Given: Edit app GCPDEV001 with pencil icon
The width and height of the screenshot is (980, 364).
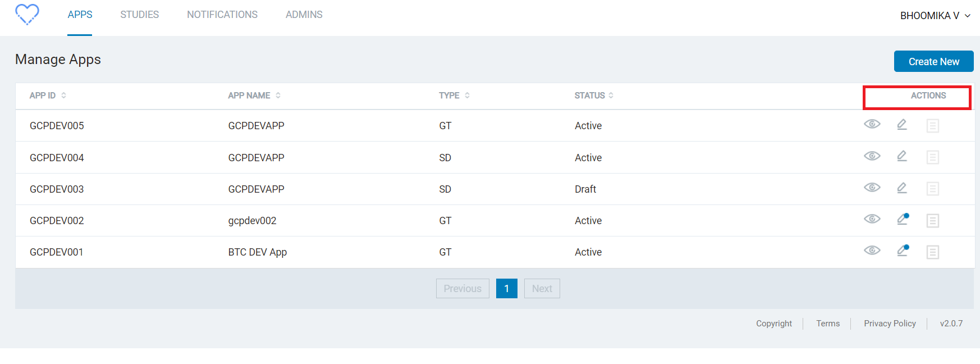Looking at the screenshot, I should (903, 251).
